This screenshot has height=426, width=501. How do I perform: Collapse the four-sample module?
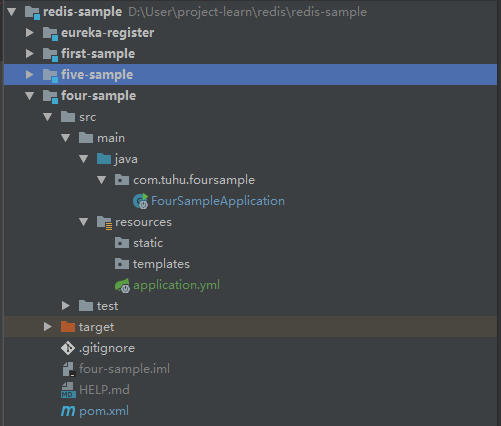coord(30,96)
